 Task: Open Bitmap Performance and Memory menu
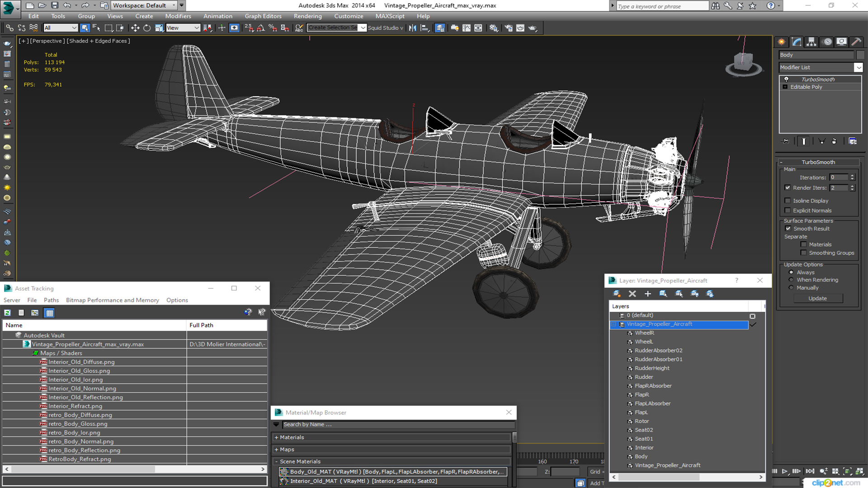coord(113,300)
